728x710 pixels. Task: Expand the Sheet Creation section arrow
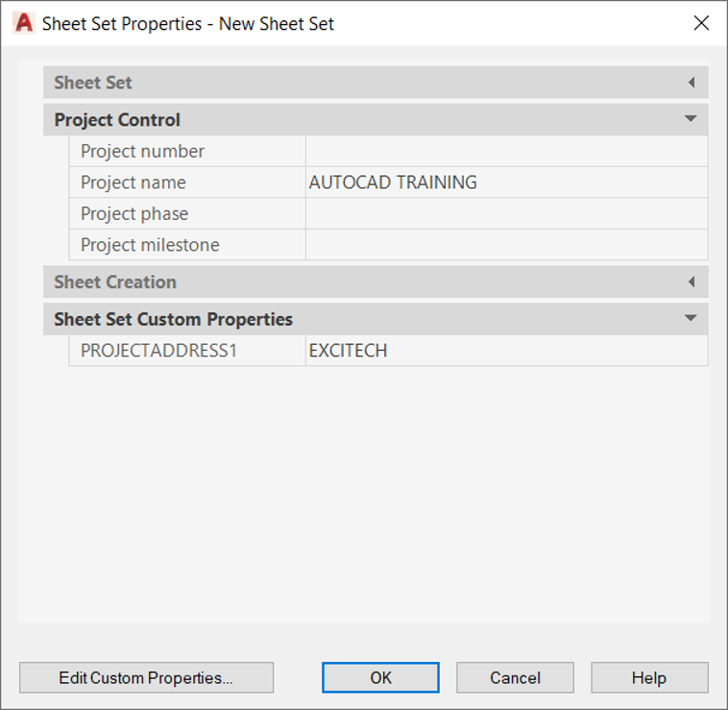point(692,282)
